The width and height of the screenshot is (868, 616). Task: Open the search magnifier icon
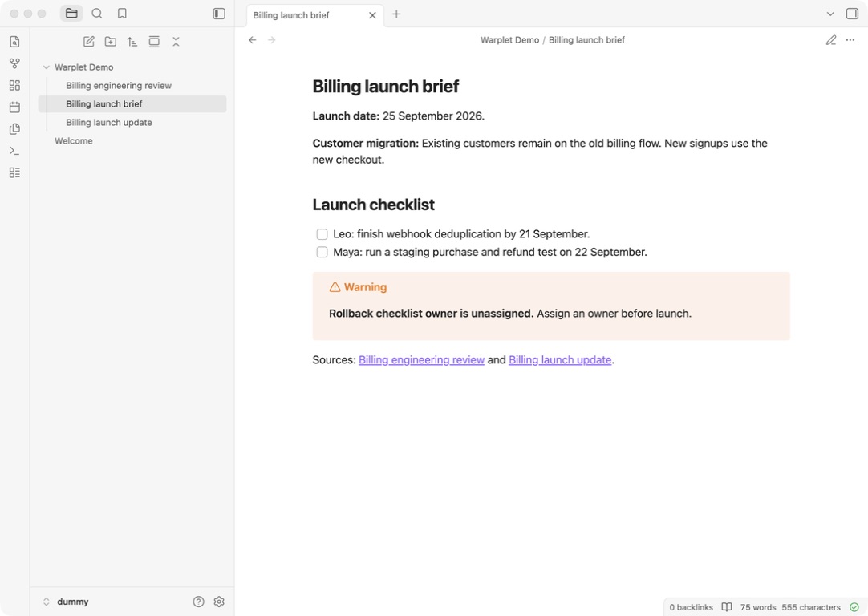(97, 14)
